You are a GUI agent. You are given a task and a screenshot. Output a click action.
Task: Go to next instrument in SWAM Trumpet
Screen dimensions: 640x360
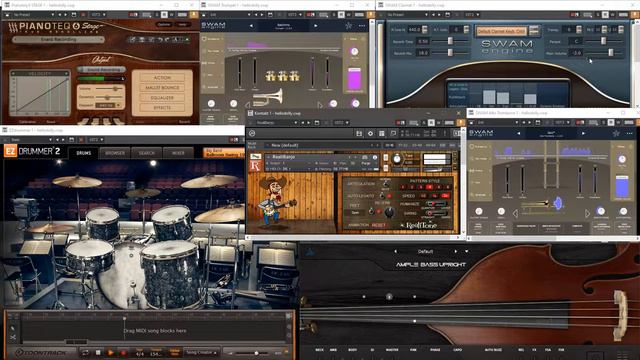(x=316, y=26)
